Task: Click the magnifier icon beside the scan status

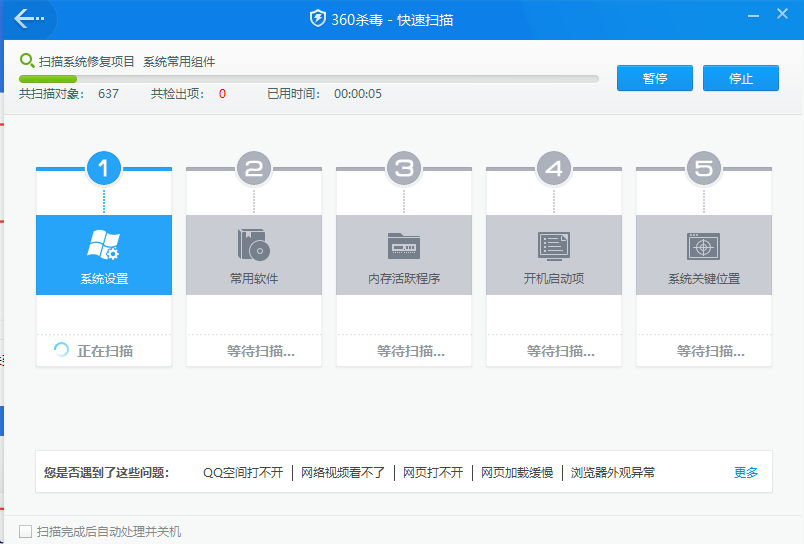Action: click(x=27, y=61)
